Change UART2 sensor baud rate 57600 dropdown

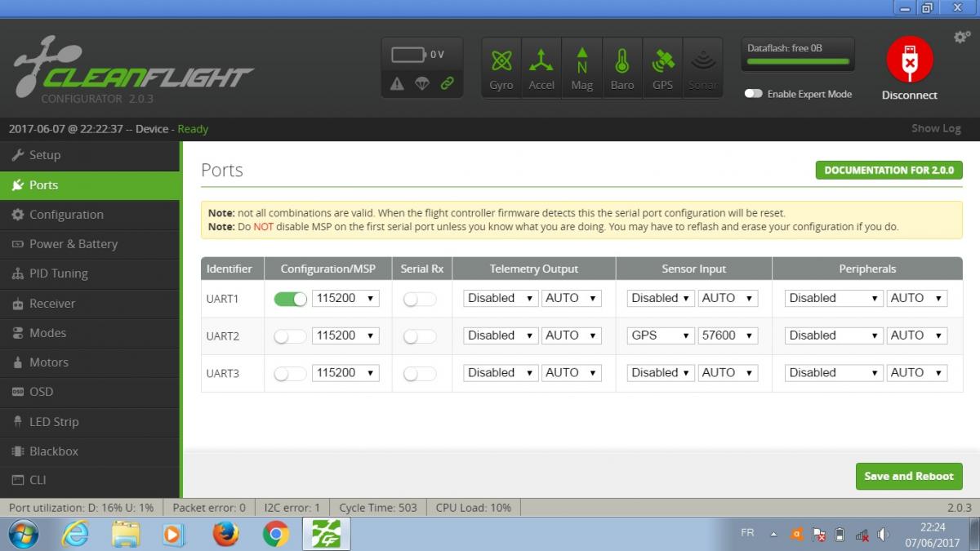pos(728,335)
